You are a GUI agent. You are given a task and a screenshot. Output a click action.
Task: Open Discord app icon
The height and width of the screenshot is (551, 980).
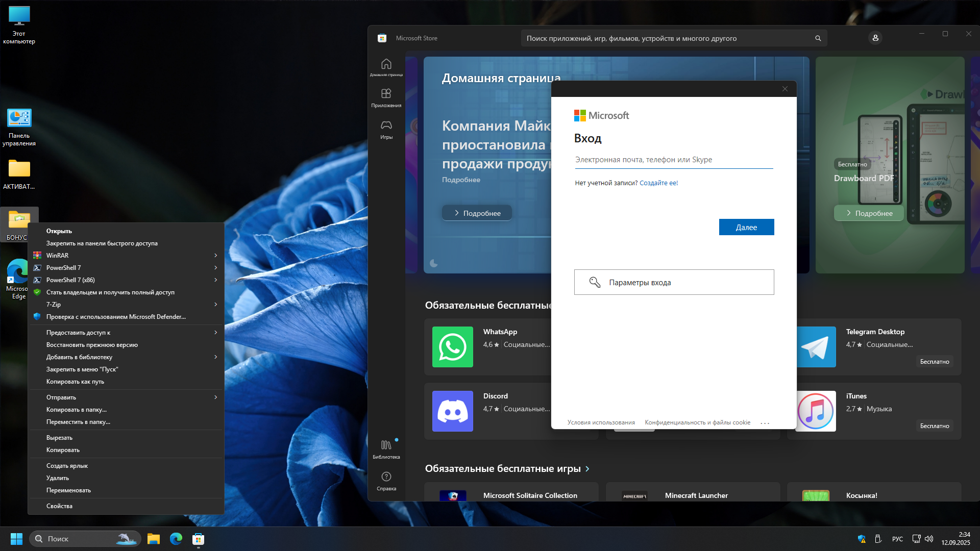pos(453,411)
